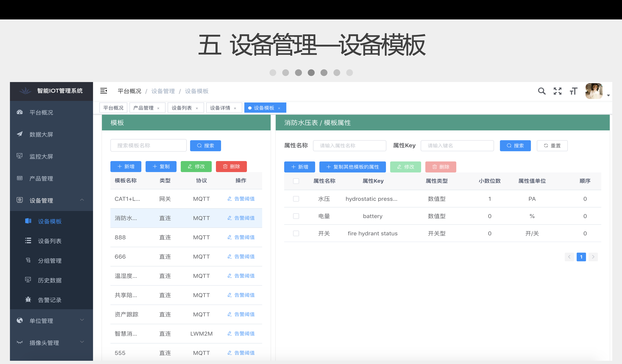The width and height of the screenshot is (622, 364).
Task: Click the attribute panel 新增 button
Action: point(299,167)
